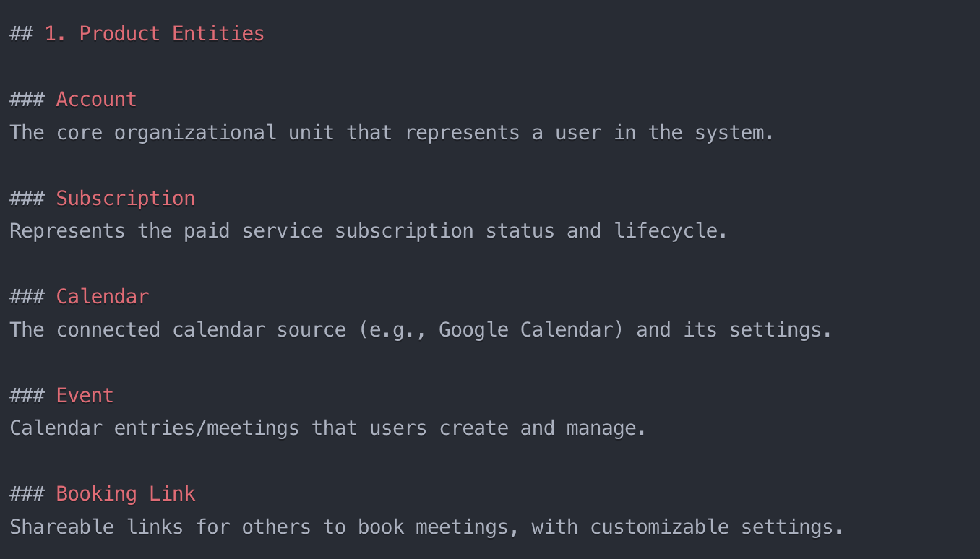Viewport: 980px width, 559px height.
Task: Click the "Booking Link" heading
Action: tap(126, 494)
